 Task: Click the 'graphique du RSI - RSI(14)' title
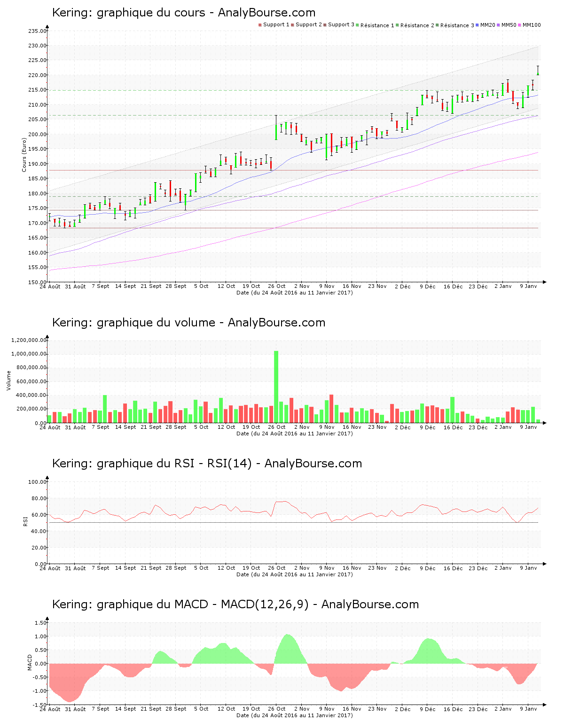pos(174,464)
